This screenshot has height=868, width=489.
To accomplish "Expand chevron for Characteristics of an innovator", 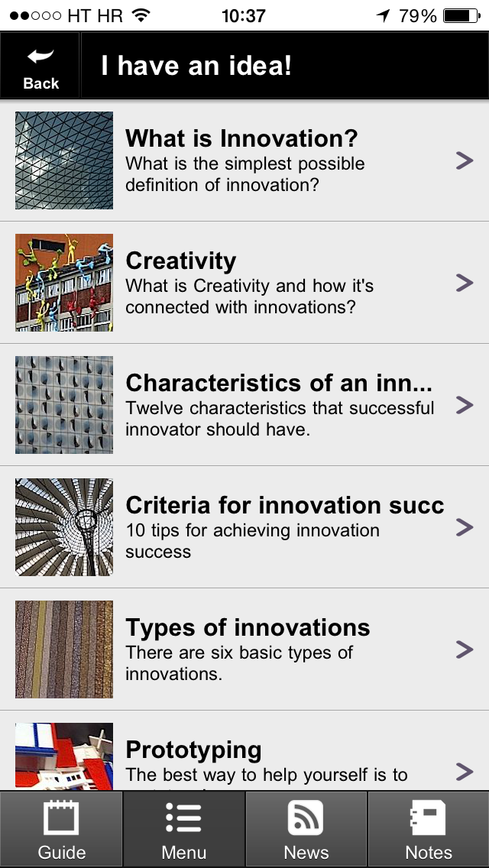I will 465,405.
